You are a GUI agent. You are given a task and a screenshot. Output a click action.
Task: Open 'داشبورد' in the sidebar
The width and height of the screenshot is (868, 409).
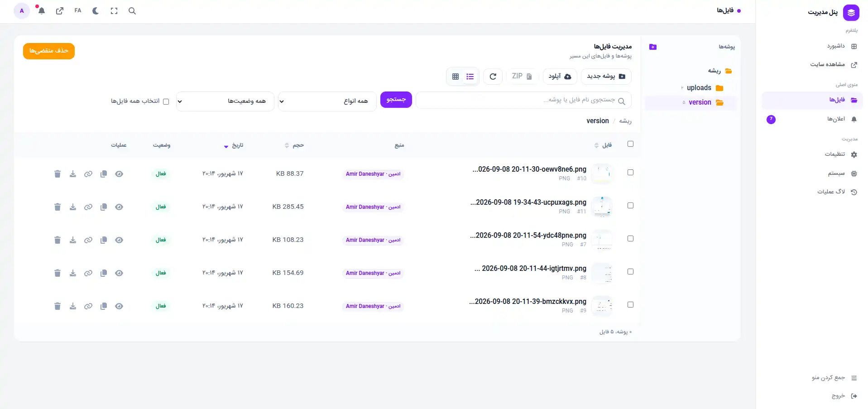point(812,46)
